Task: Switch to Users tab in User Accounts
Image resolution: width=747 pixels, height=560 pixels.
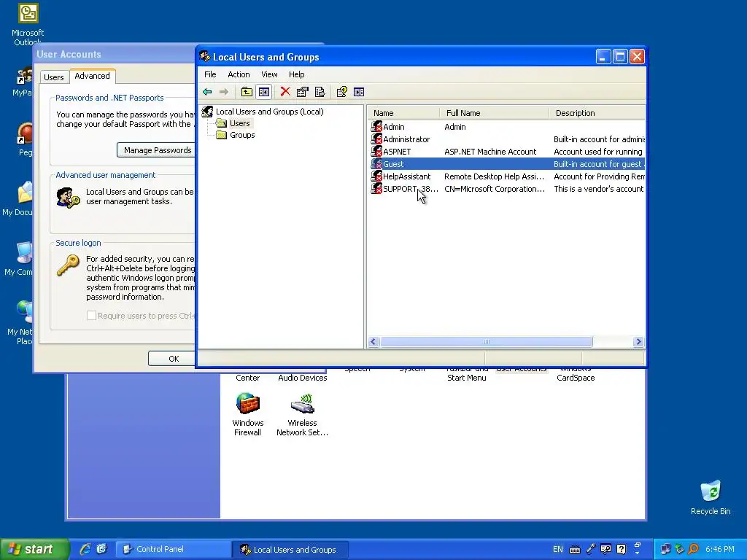Action: pos(54,77)
